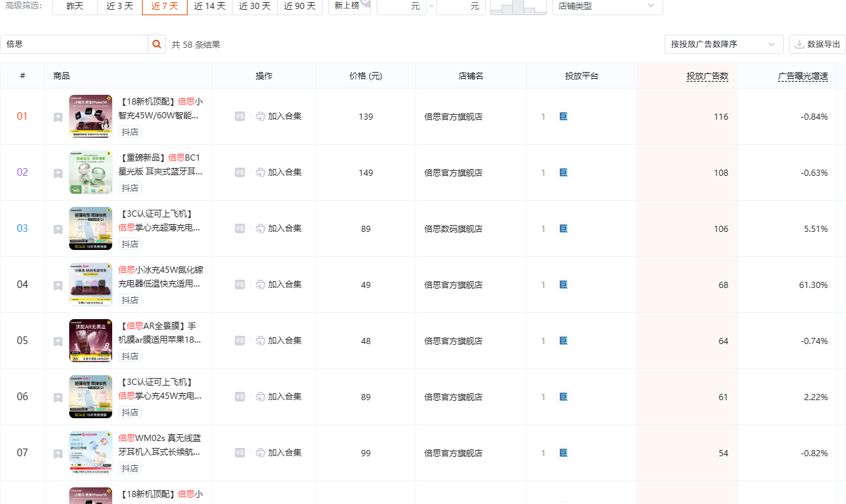Screen dimensions: 846x504
Task: Click the ad count value 116
Action: click(x=721, y=117)
